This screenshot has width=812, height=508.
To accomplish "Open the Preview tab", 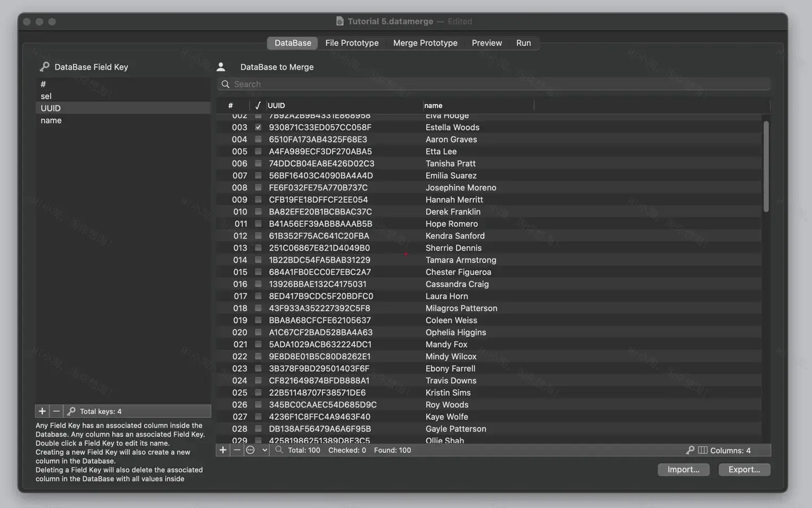I will click(x=486, y=43).
